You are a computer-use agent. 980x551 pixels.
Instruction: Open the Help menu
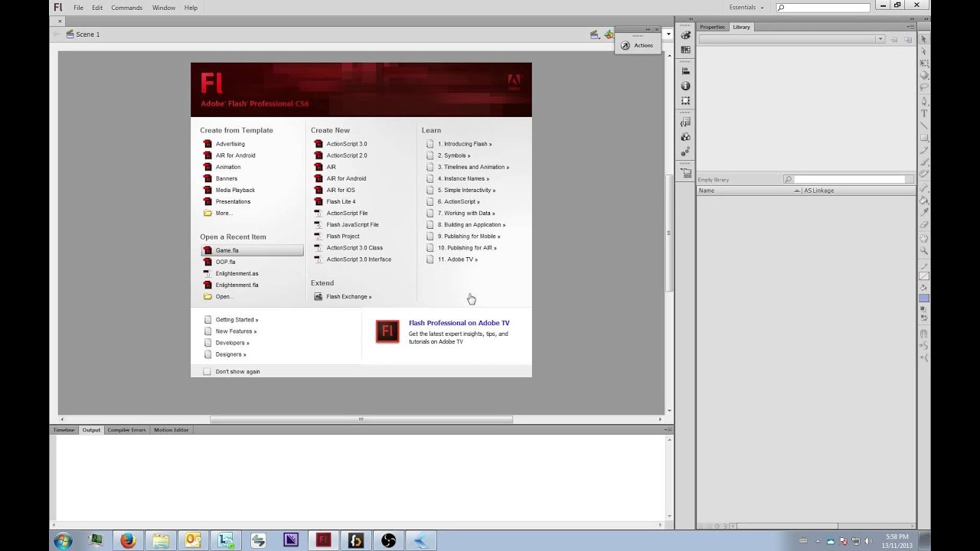click(x=191, y=8)
